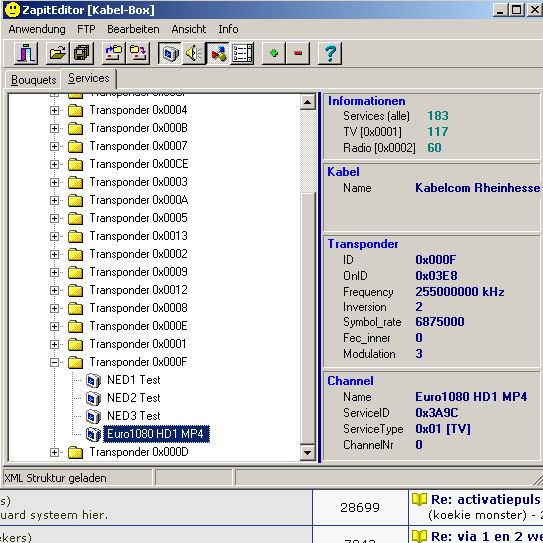
Task: Remove an entry with the red minus
Action: click(x=298, y=53)
